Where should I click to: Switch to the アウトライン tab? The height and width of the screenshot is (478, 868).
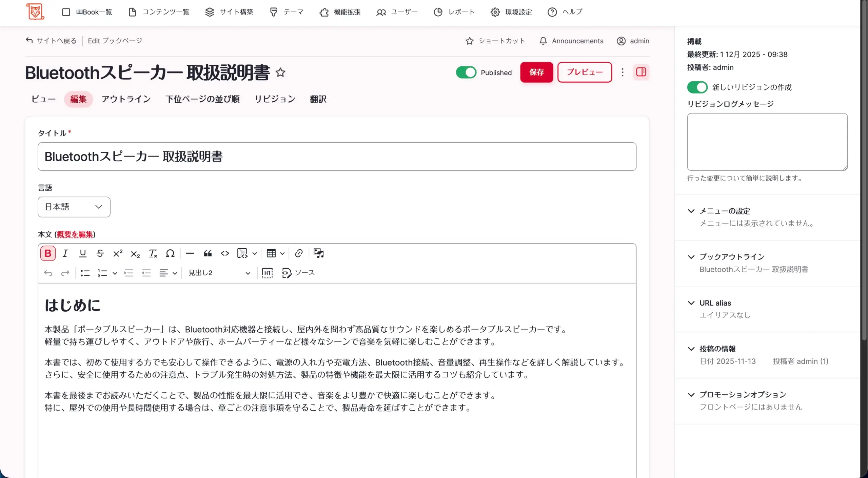126,99
